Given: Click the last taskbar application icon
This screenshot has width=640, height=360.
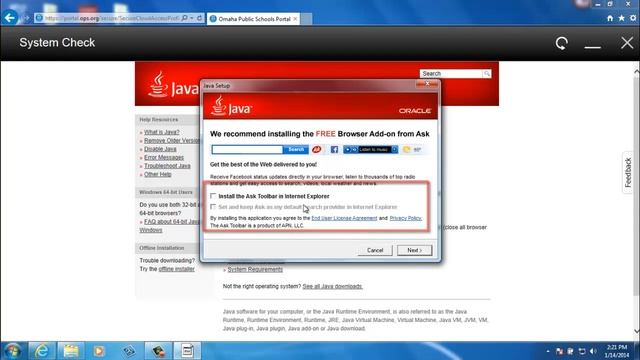Looking at the screenshot, I should pyautogui.click(x=187, y=351).
